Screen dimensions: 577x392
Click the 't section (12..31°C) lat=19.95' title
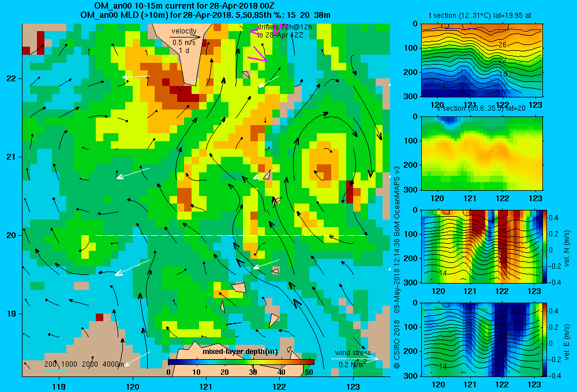[480, 16]
